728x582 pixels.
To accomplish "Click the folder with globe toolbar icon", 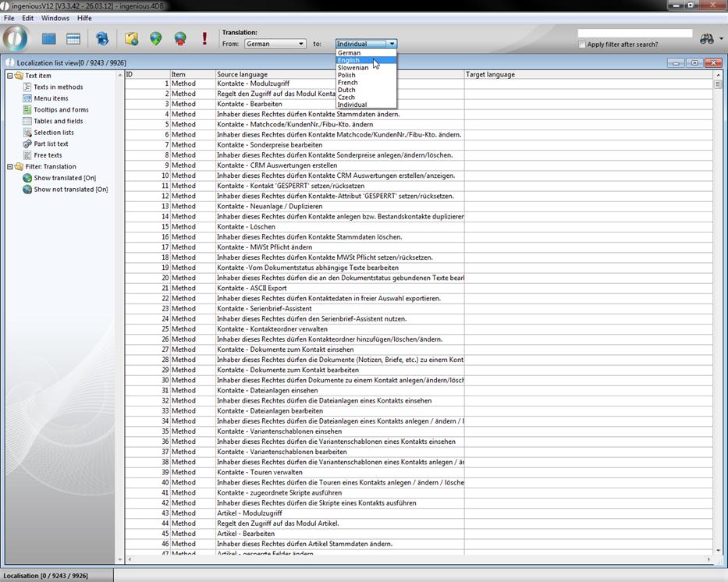I will [132, 38].
